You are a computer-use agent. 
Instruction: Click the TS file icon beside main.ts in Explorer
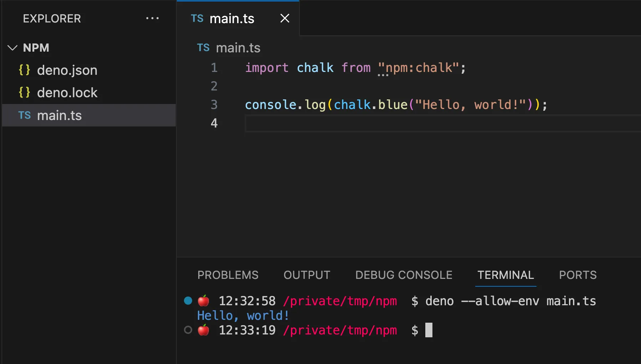pos(25,115)
